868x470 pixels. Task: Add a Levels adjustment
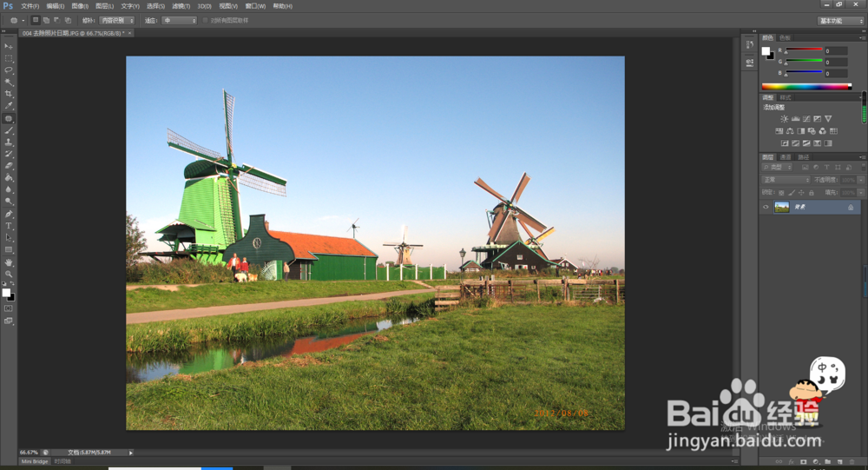coord(795,119)
